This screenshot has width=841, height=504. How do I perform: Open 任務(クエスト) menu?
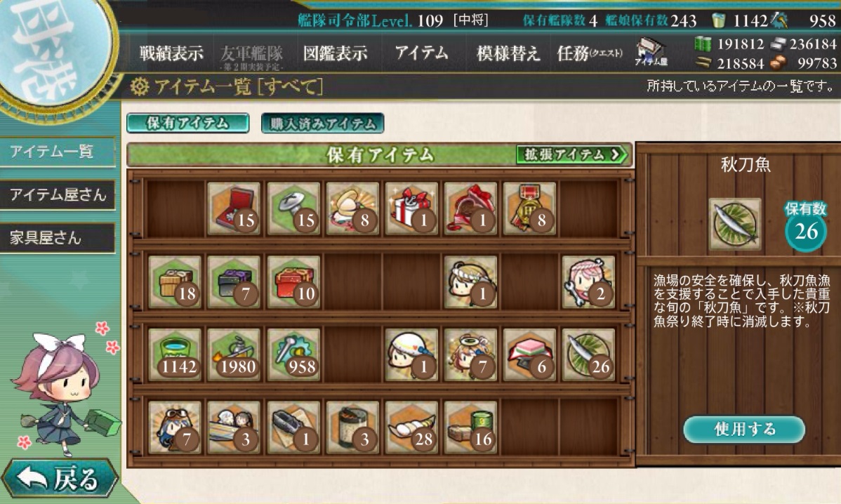(589, 53)
